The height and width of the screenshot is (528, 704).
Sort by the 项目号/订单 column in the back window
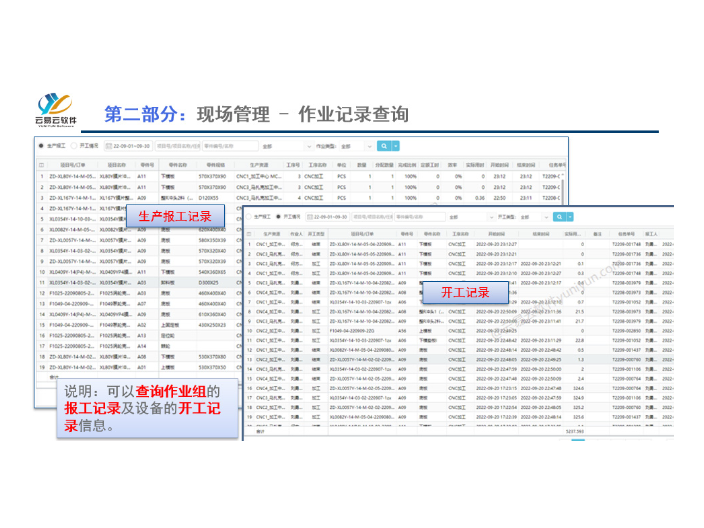coord(73,165)
